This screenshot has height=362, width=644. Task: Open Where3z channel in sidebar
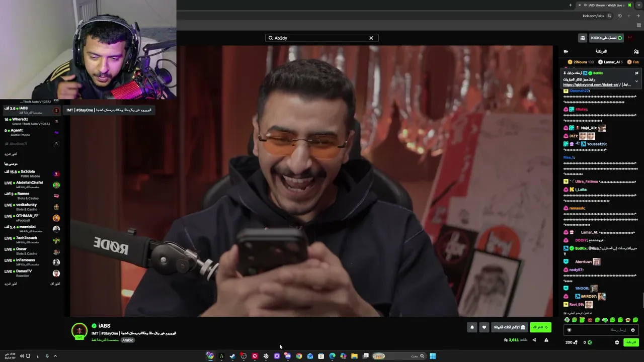[x=31, y=121]
